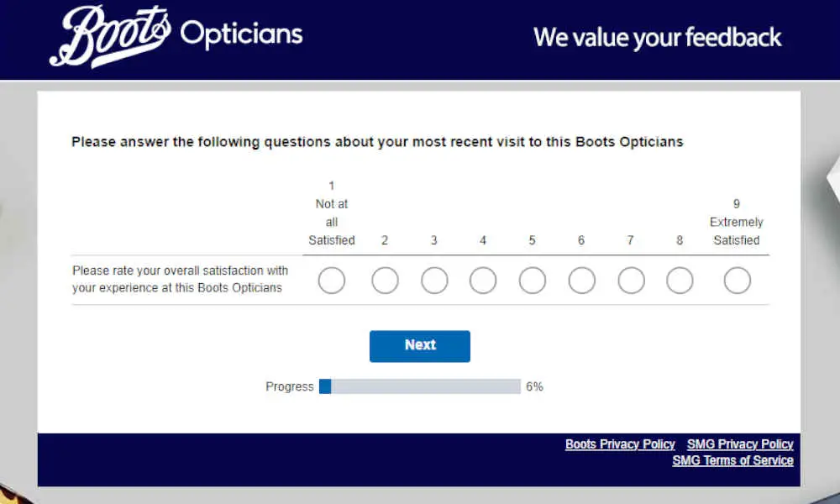840x504 pixels.
Task: Mark satisfaction rating 8
Action: click(x=680, y=281)
